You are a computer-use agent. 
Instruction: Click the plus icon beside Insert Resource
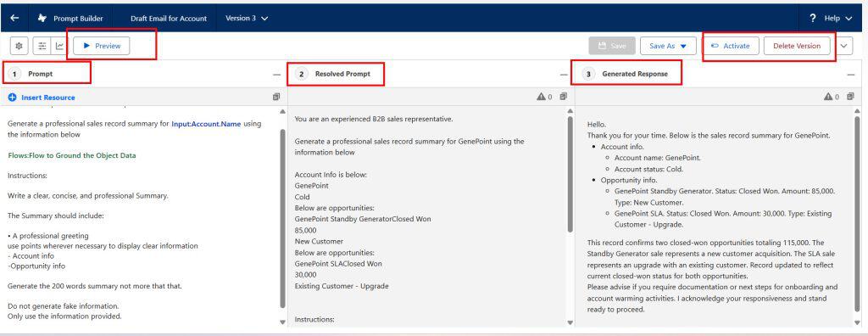pyautogui.click(x=12, y=98)
